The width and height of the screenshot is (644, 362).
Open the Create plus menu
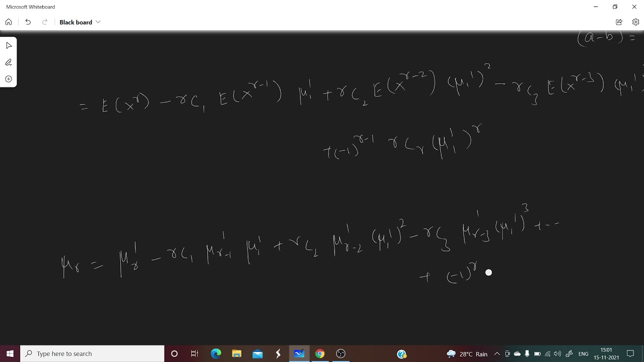click(9, 79)
